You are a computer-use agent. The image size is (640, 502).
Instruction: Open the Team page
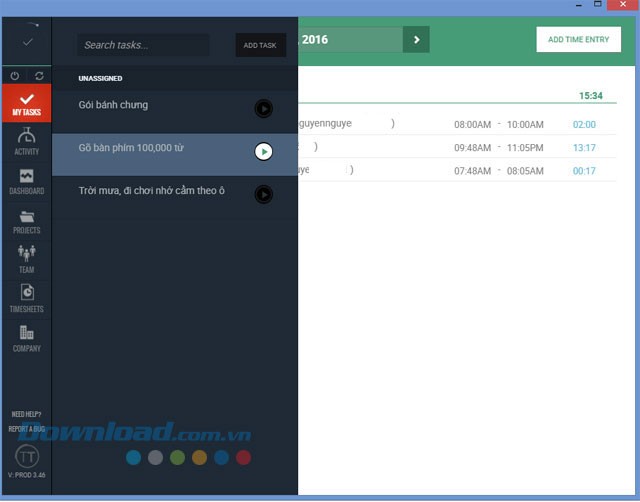coord(26,258)
